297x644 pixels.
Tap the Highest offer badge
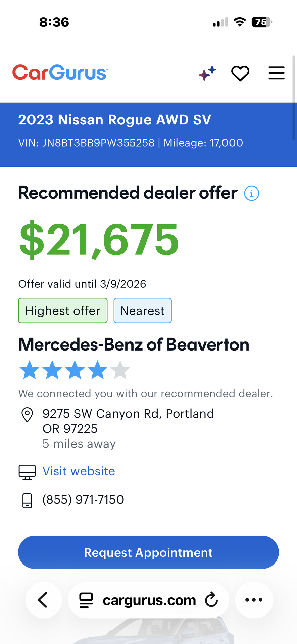(x=63, y=311)
